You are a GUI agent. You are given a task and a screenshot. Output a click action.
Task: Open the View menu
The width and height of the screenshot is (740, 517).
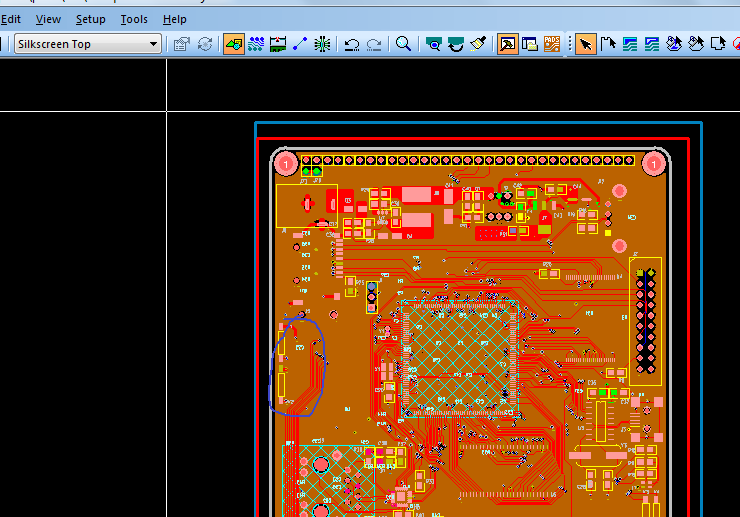pyautogui.click(x=48, y=19)
